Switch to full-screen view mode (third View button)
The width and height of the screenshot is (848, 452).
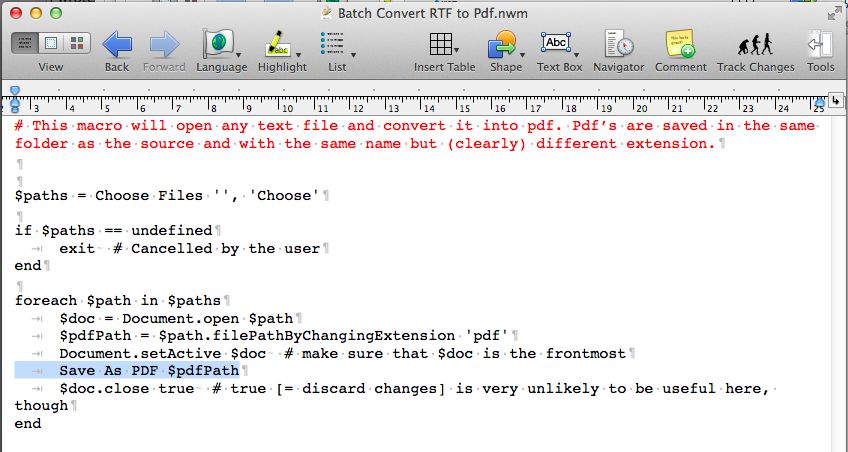coord(75,44)
